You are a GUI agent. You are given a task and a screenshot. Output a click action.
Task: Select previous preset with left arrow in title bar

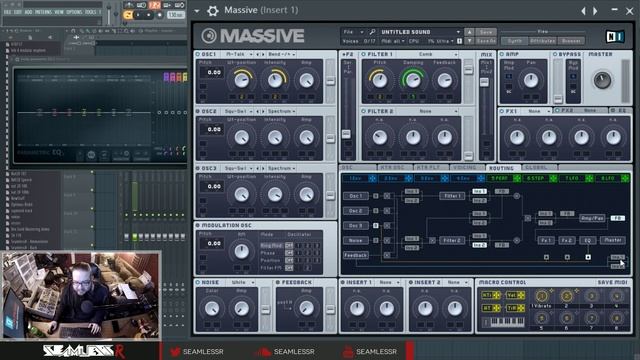click(583, 11)
